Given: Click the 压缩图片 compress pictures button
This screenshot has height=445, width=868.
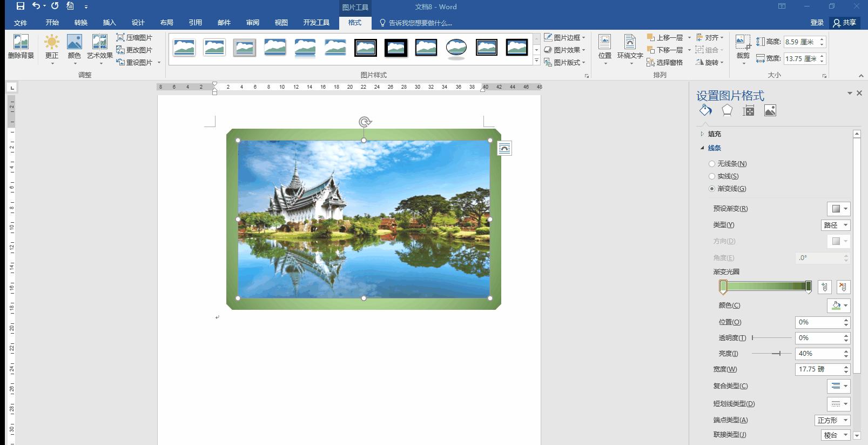Looking at the screenshot, I should point(134,38).
